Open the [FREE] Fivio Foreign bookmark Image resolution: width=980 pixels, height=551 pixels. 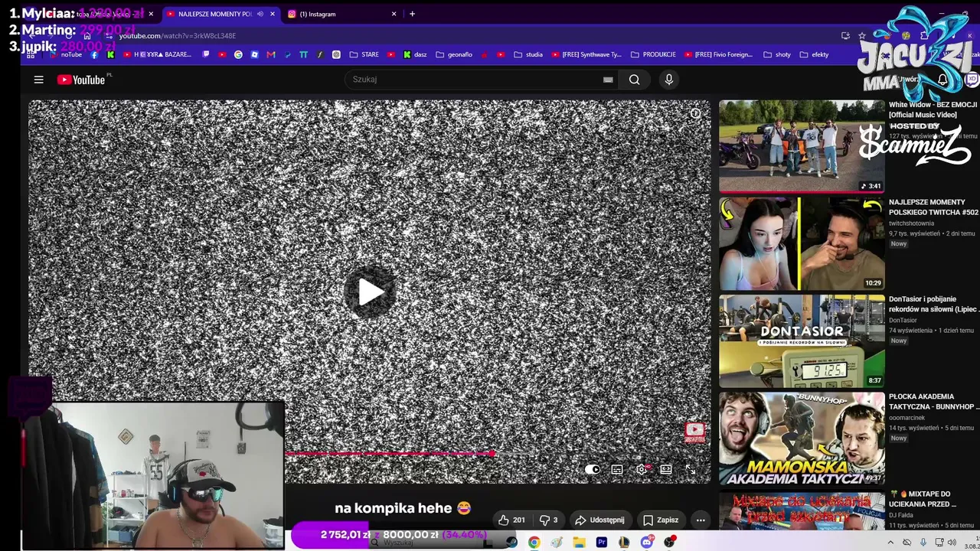[718, 54]
